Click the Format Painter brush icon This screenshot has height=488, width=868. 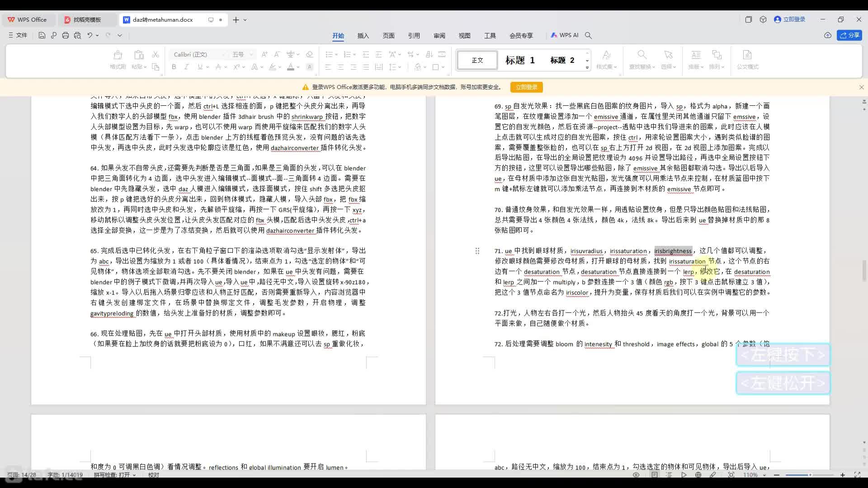click(x=118, y=55)
